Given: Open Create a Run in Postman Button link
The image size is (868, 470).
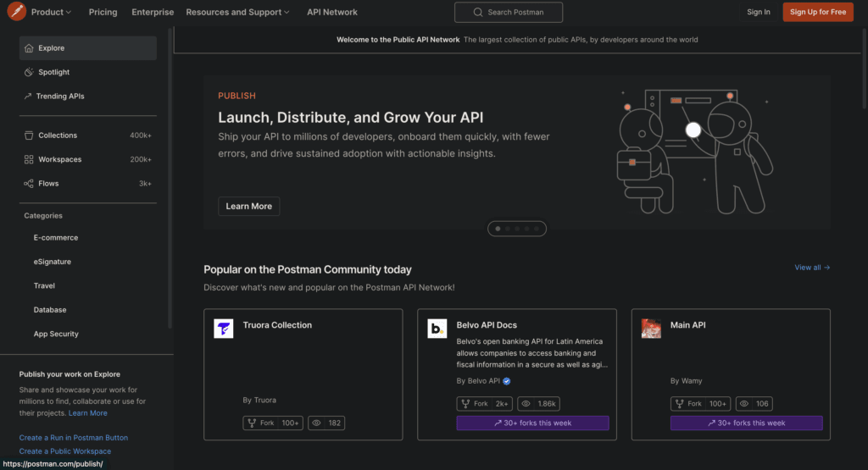Looking at the screenshot, I should click(73, 437).
